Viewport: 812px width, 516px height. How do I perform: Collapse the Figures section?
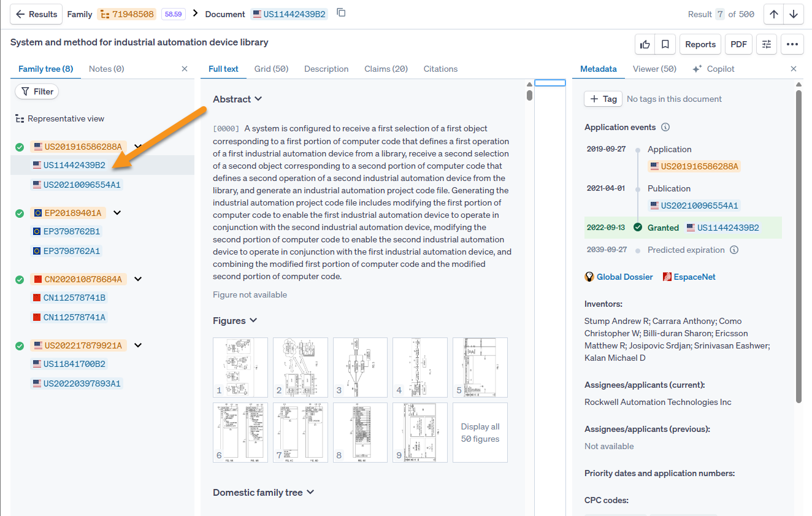pyautogui.click(x=253, y=320)
